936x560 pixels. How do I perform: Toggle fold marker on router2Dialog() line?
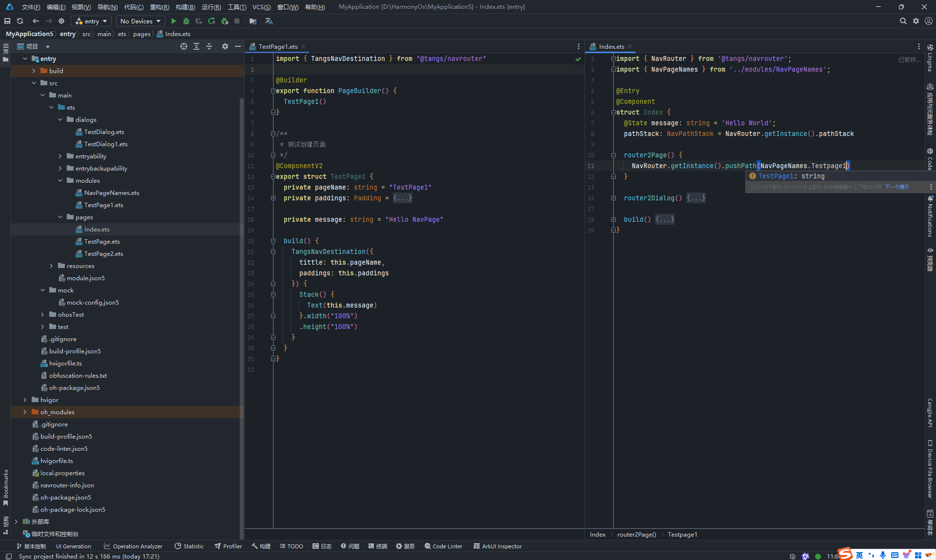pos(614,198)
